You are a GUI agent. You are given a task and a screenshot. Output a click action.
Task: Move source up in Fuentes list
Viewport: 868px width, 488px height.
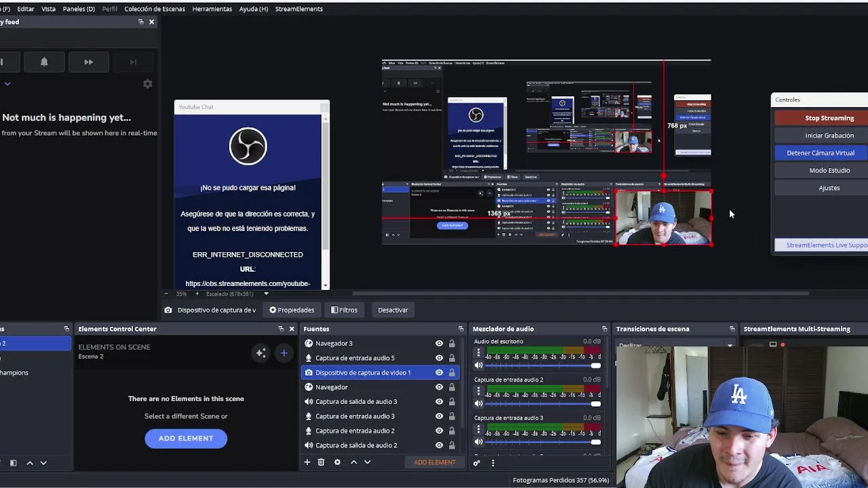coord(353,462)
